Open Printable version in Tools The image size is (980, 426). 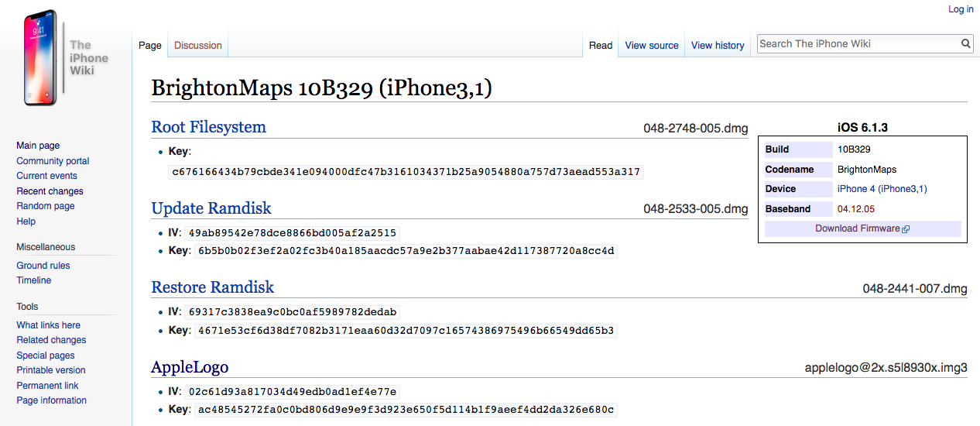click(51, 370)
